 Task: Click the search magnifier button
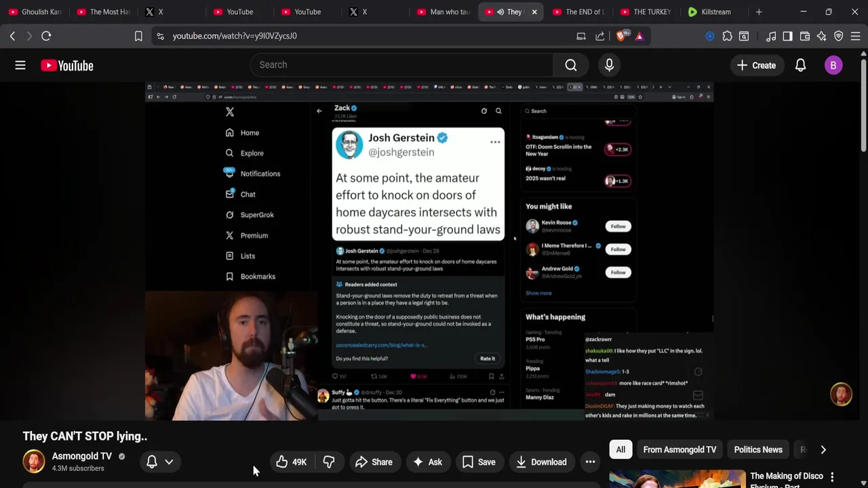(571, 65)
